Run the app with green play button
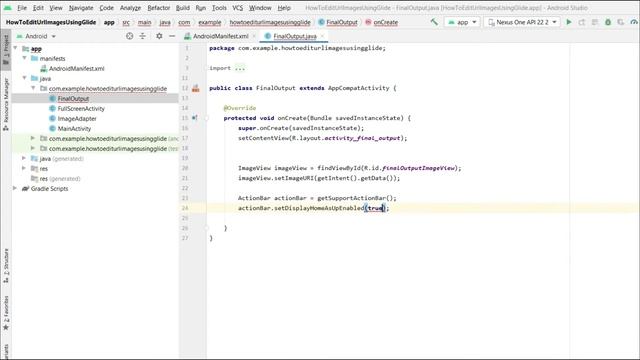The height and width of the screenshot is (360, 640). pyautogui.click(x=569, y=22)
